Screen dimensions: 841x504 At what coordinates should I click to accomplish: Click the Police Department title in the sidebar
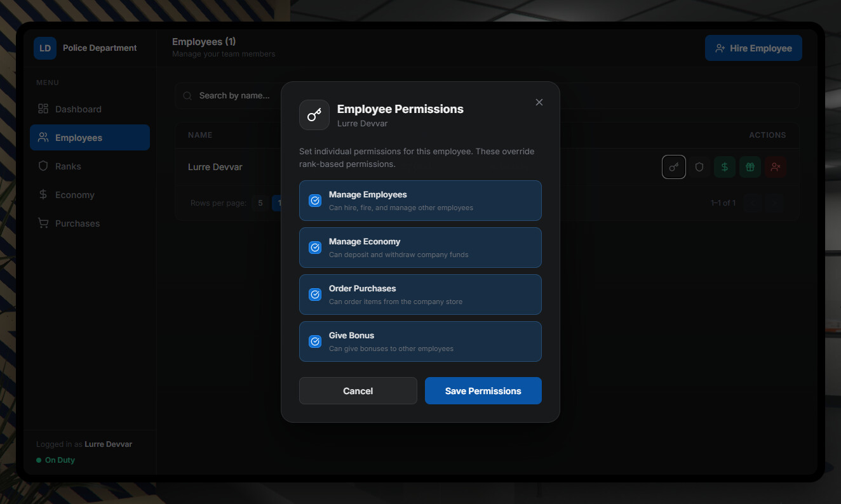pos(100,48)
